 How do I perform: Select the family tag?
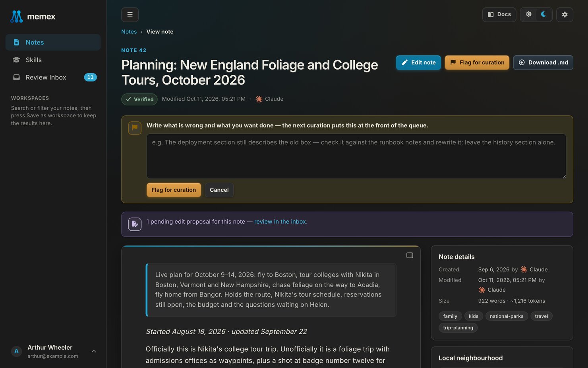click(x=450, y=316)
